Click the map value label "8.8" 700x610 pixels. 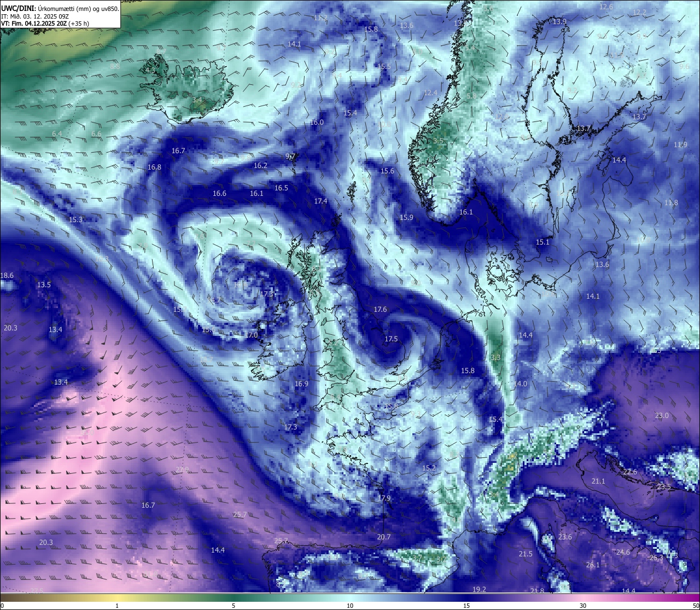point(115,66)
